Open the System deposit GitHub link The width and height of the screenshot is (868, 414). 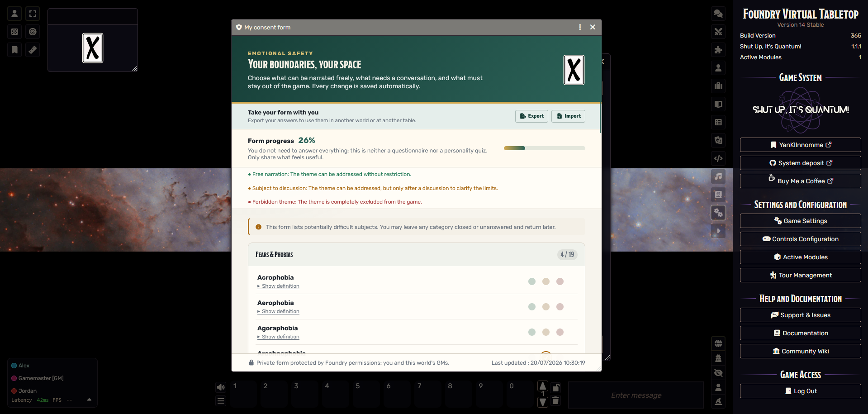(801, 163)
